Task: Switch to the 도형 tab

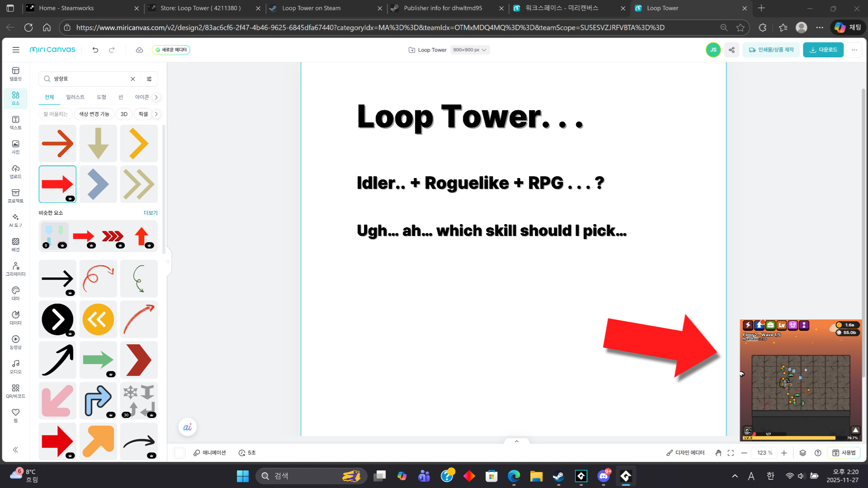Action: click(x=101, y=97)
